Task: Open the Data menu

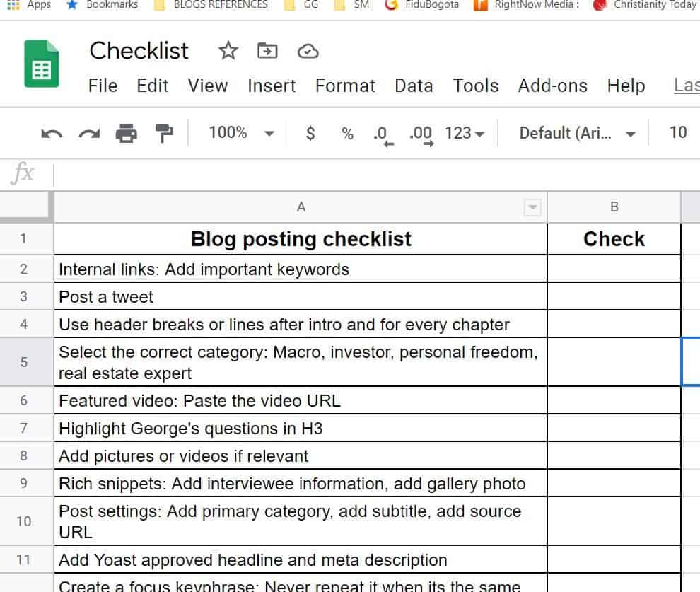Action: pos(414,86)
